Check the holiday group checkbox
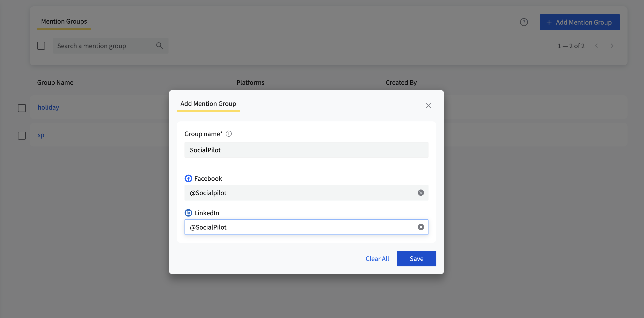Image resolution: width=644 pixels, height=318 pixels. click(22, 108)
